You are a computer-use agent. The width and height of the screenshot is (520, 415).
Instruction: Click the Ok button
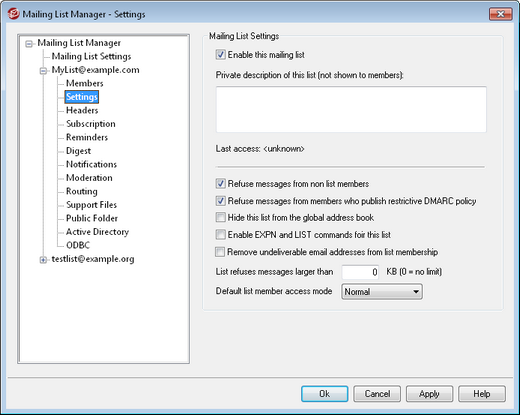tap(325, 394)
